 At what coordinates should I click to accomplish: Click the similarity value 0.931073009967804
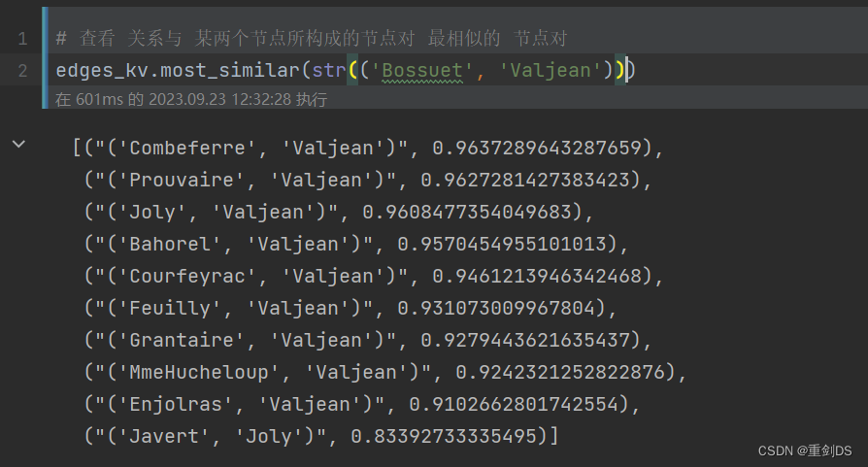[x=496, y=309]
